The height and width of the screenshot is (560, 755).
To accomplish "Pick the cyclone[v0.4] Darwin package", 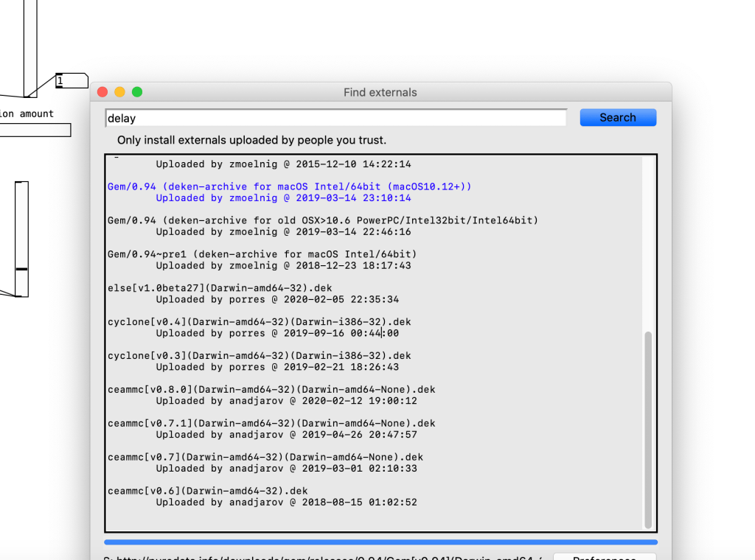I will click(x=259, y=322).
